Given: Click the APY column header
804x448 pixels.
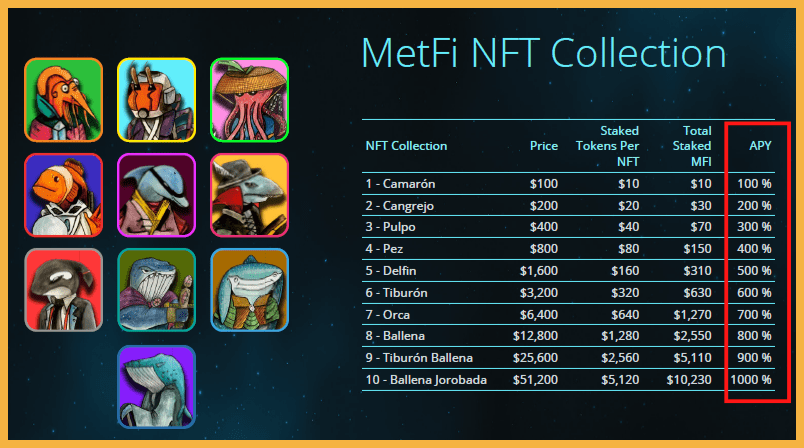Looking at the screenshot, I should pos(760,146).
